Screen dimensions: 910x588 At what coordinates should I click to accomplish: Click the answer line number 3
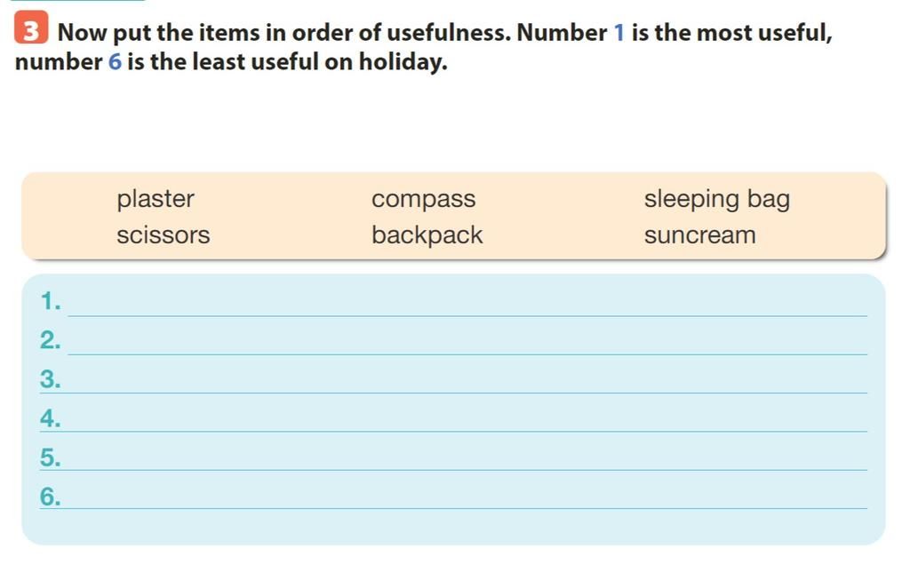(x=467, y=382)
